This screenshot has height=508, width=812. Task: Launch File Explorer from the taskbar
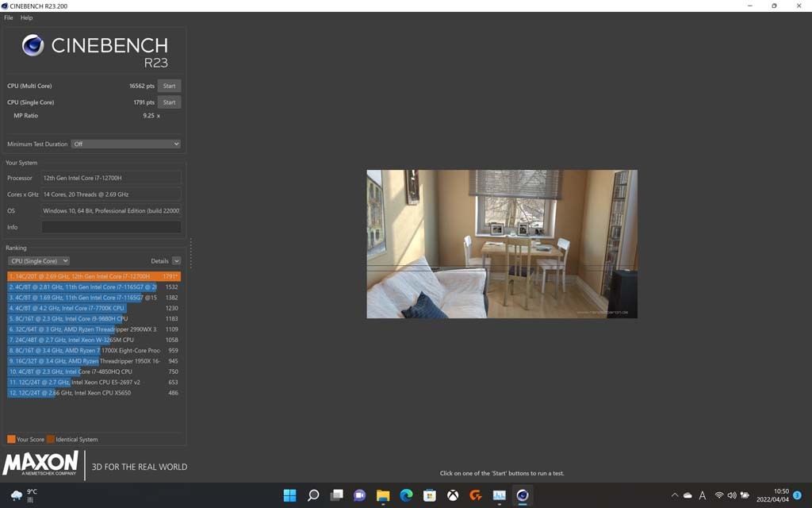pyautogui.click(x=383, y=495)
